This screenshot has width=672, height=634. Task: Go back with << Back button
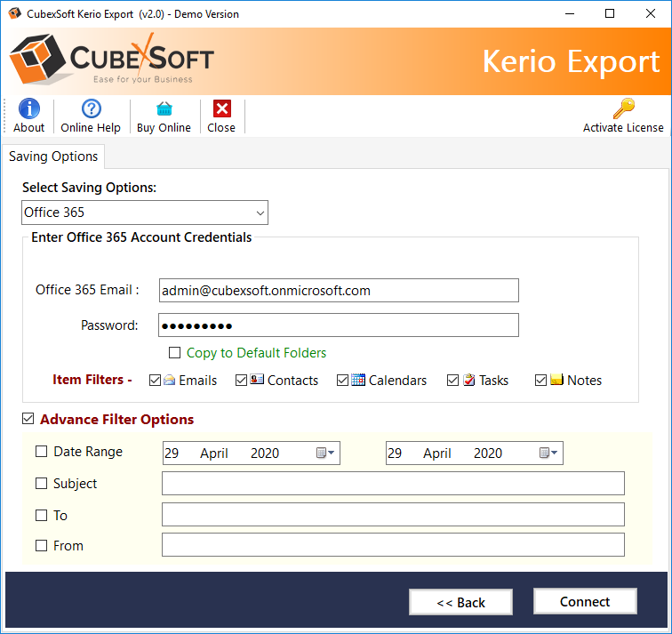click(460, 602)
